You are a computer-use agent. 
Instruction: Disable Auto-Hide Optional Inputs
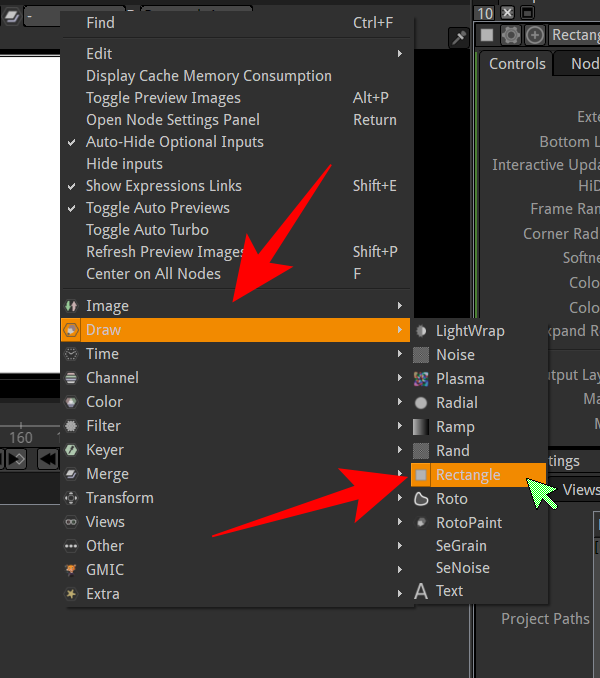tap(174, 142)
